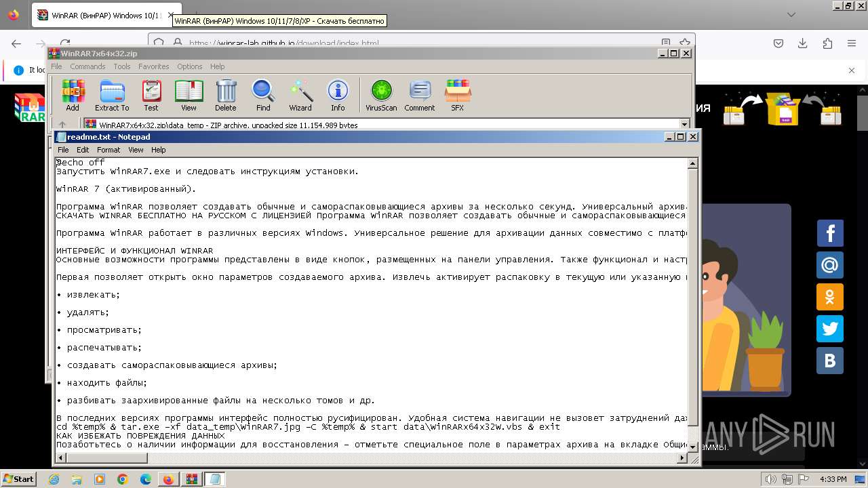Screen dimensions: 868x488
Task: Click the Find magnifier icon in WinRAR
Action: 263,96
